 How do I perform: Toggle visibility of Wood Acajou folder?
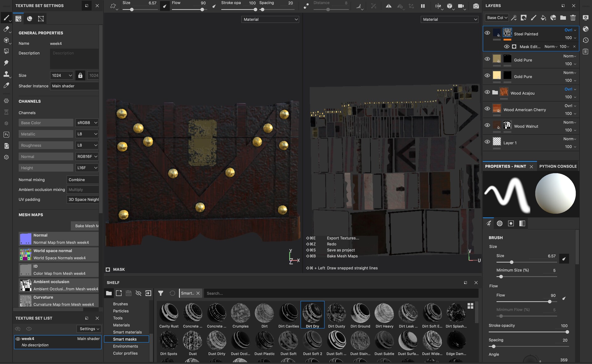click(x=487, y=92)
